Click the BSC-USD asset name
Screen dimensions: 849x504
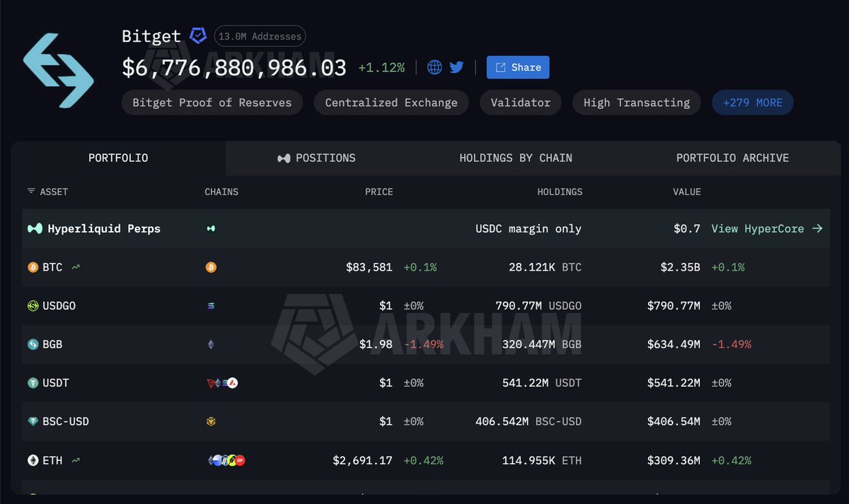point(66,421)
